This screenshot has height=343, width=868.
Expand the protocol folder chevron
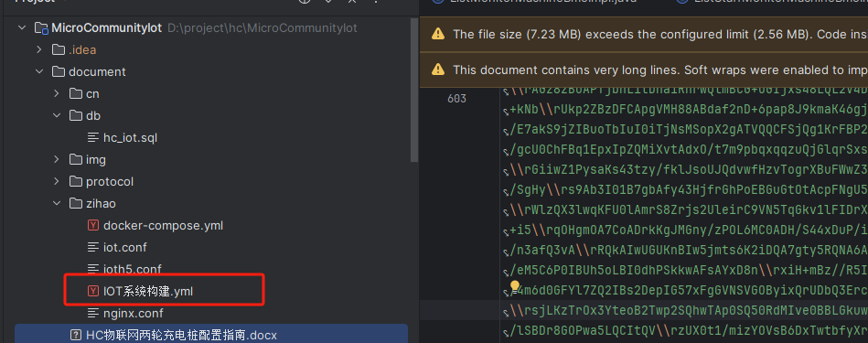pyautogui.click(x=57, y=181)
